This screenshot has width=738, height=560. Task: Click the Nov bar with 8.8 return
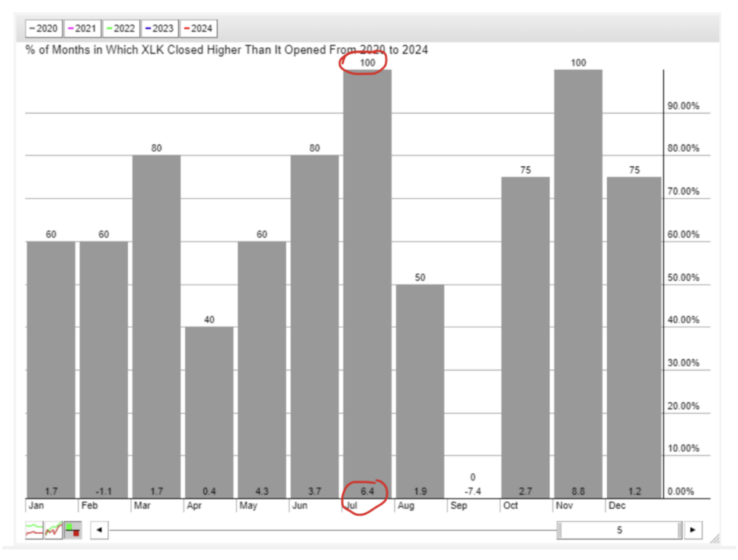coord(578,284)
